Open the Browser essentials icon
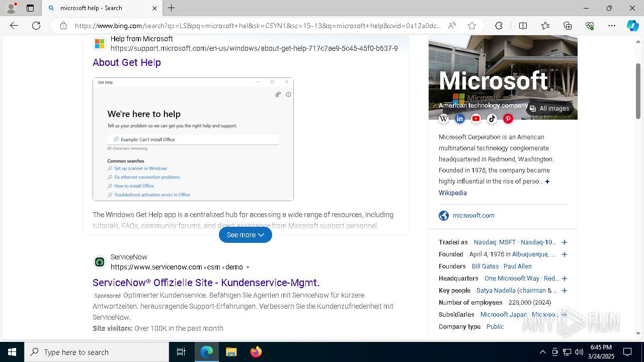 pyautogui.click(x=590, y=26)
